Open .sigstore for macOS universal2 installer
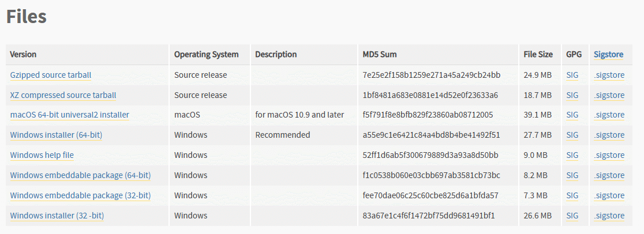 609,115
